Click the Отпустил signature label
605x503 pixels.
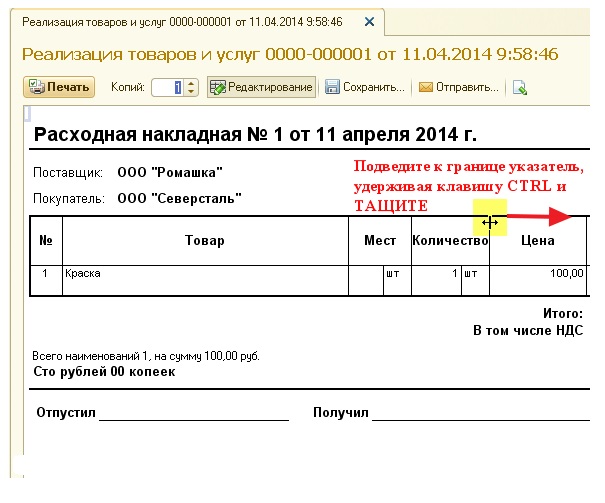click(x=66, y=412)
